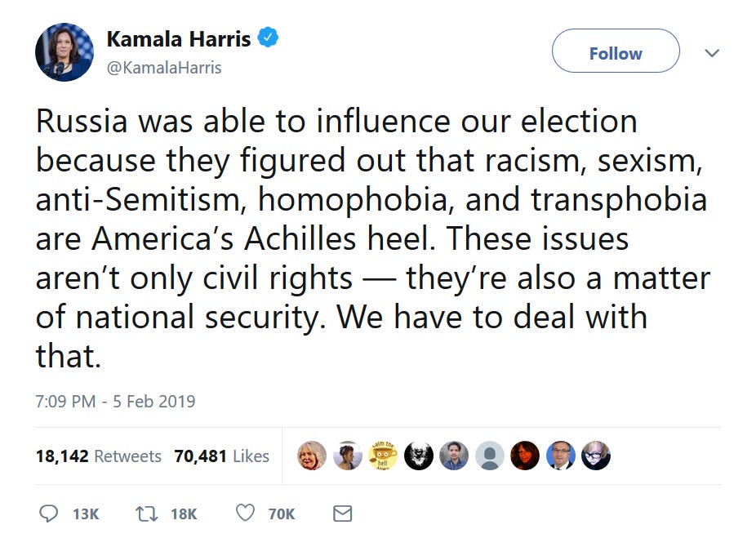Click the tweet author's profile photo
The width and height of the screenshot is (756, 547).
coord(64,52)
